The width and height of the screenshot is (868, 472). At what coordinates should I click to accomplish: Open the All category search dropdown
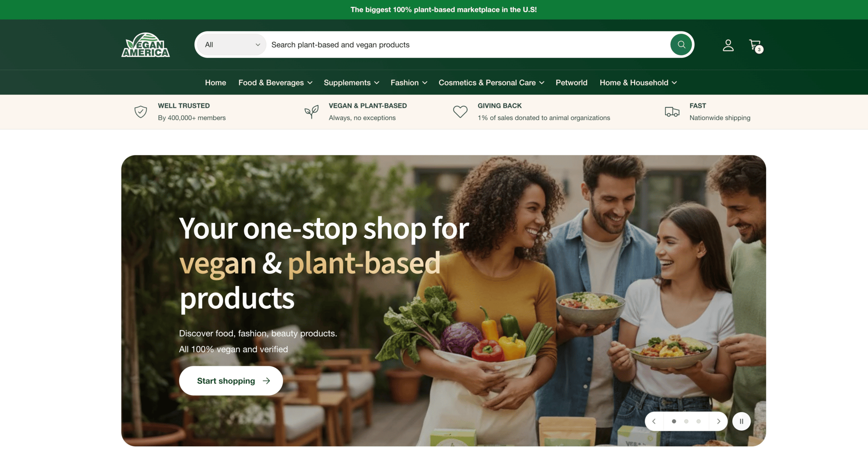tap(232, 45)
